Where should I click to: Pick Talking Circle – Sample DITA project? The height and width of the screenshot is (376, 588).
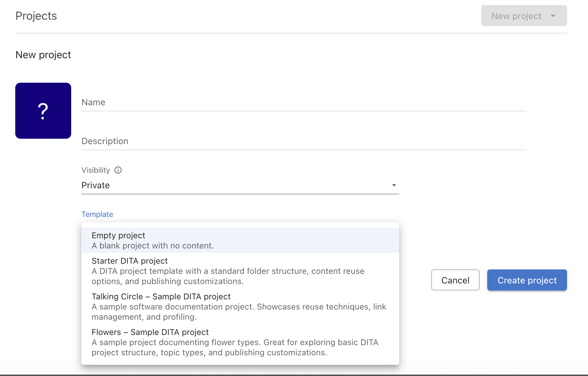tap(161, 296)
